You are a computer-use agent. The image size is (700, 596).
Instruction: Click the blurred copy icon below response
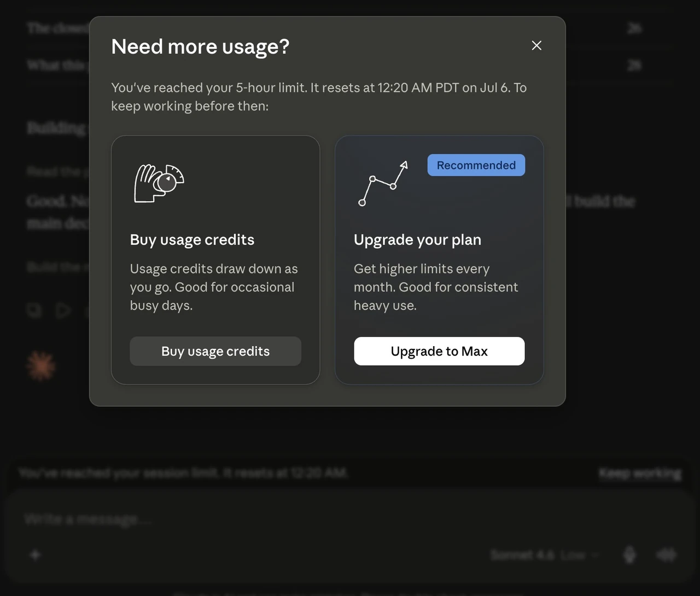(34, 311)
